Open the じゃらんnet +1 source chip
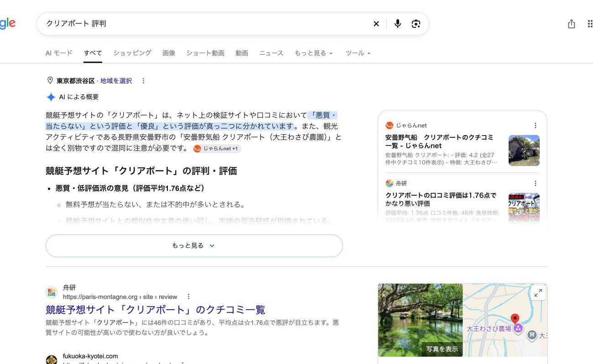593x364 pixels. point(217,149)
